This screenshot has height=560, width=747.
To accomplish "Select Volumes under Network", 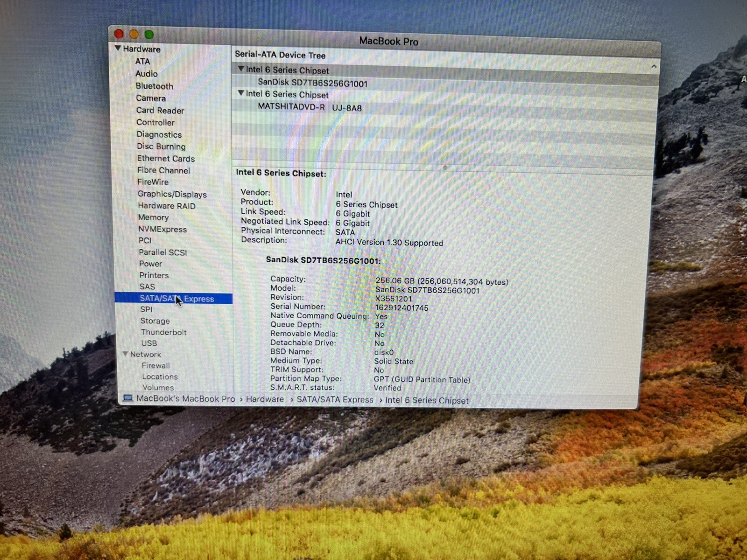I will [158, 387].
